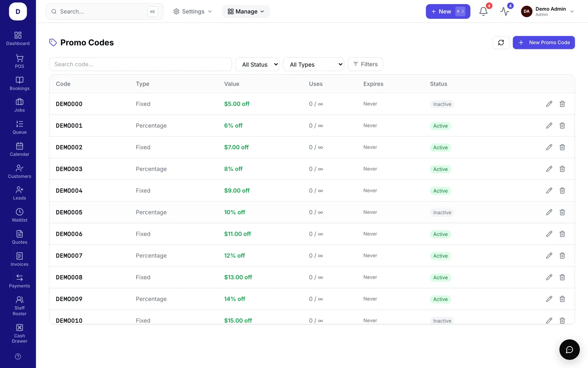Expand the Settings menu

coord(193,11)
